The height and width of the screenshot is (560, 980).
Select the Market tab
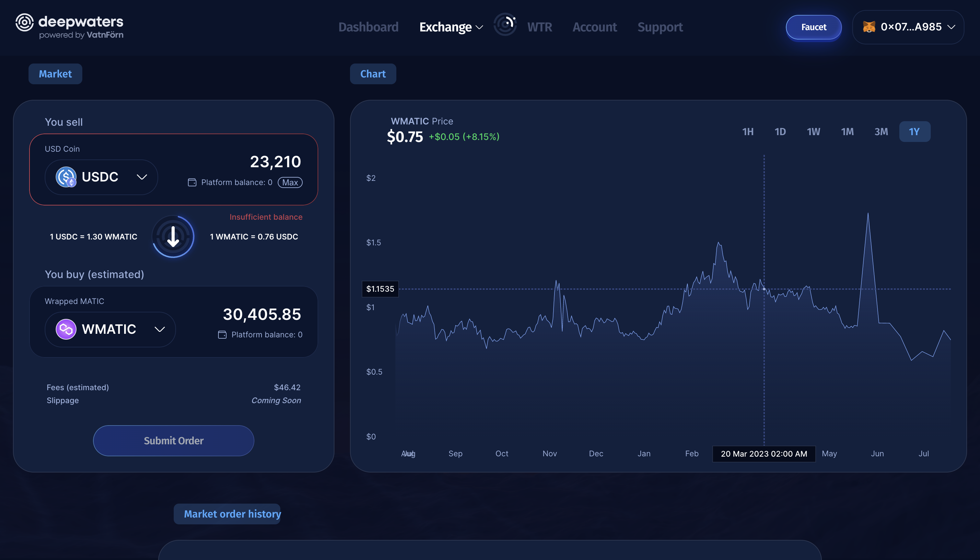(55, 74)
